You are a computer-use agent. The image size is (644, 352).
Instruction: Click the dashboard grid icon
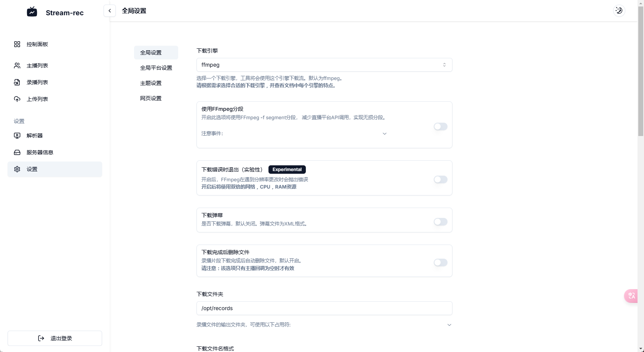point(17,44)
